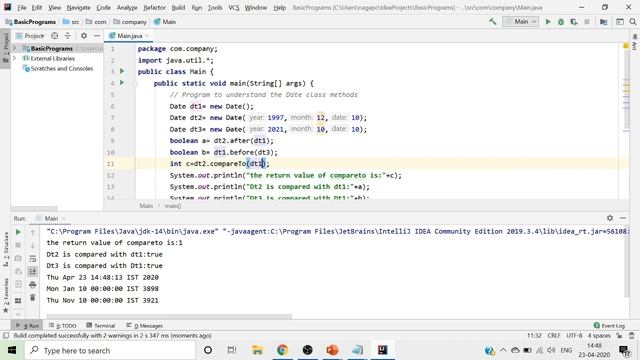Open the Tools menu
The height and width of the screenshot is (360, 640).
click(x=215, y=7)
